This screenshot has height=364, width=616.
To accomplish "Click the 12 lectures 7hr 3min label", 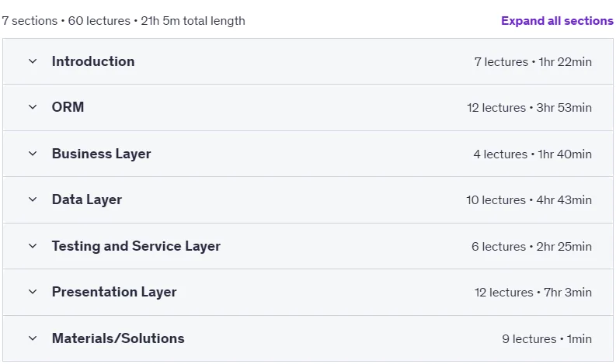I will pos(533,292).
